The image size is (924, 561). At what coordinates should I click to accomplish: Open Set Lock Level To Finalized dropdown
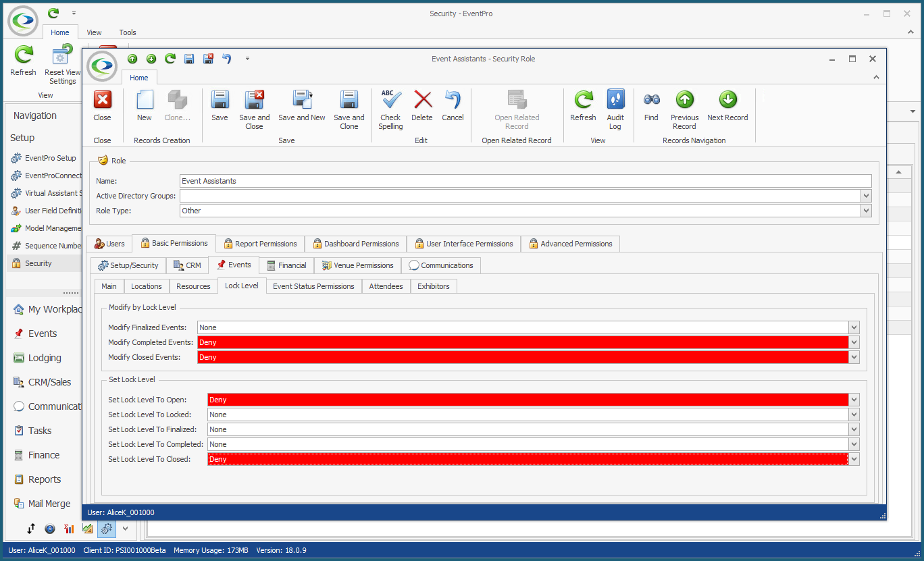point(854,429)
